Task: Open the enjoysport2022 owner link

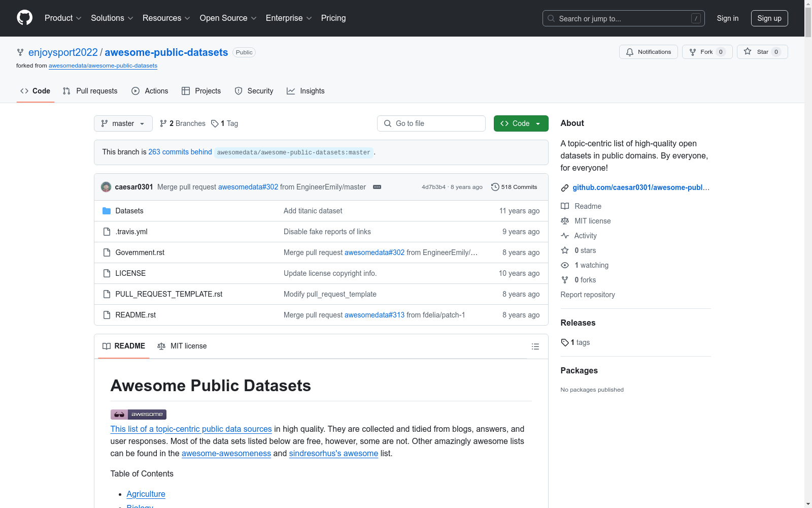Action: pyautogui.click(x=63, y=52)
